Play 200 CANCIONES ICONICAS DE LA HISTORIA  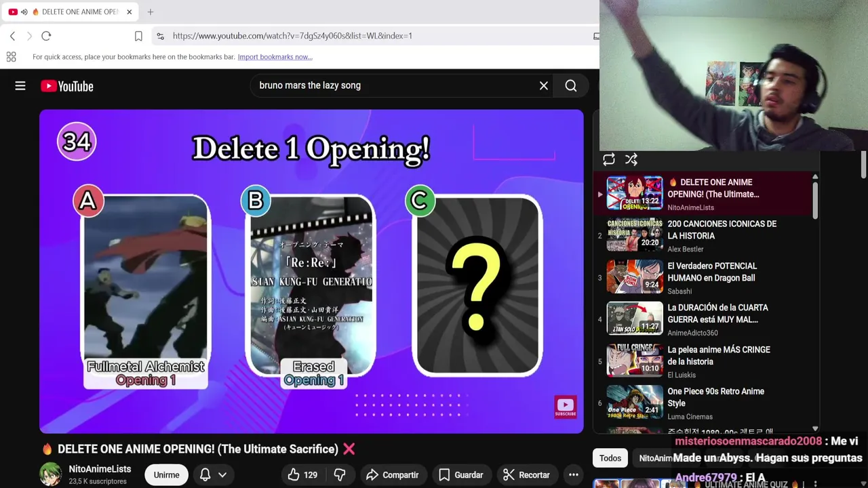pos(635,235)
